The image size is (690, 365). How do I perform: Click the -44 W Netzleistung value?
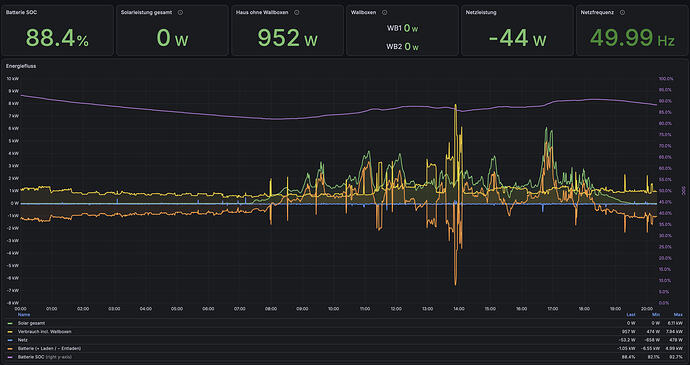518,37
